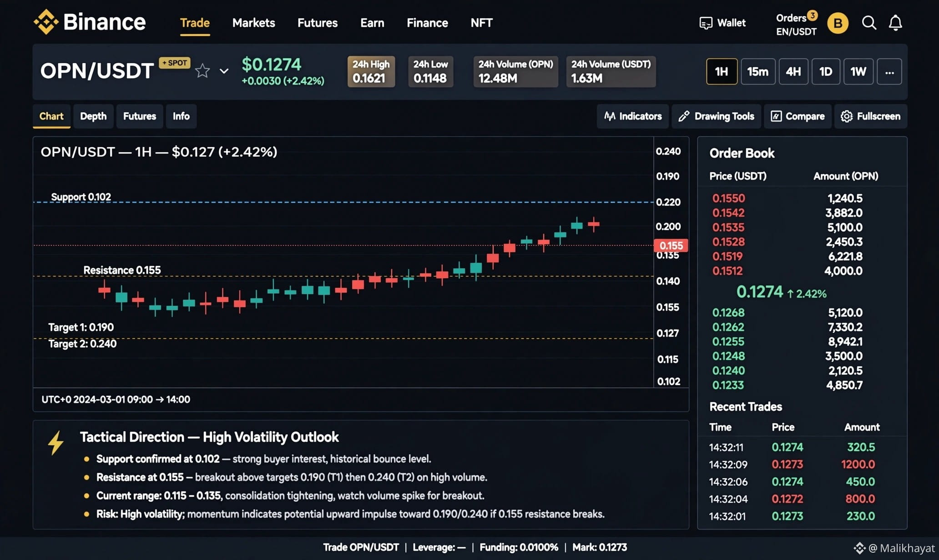Click the yellow B profile avatar
Screen dimensions: 939x560
click(838, 23)
